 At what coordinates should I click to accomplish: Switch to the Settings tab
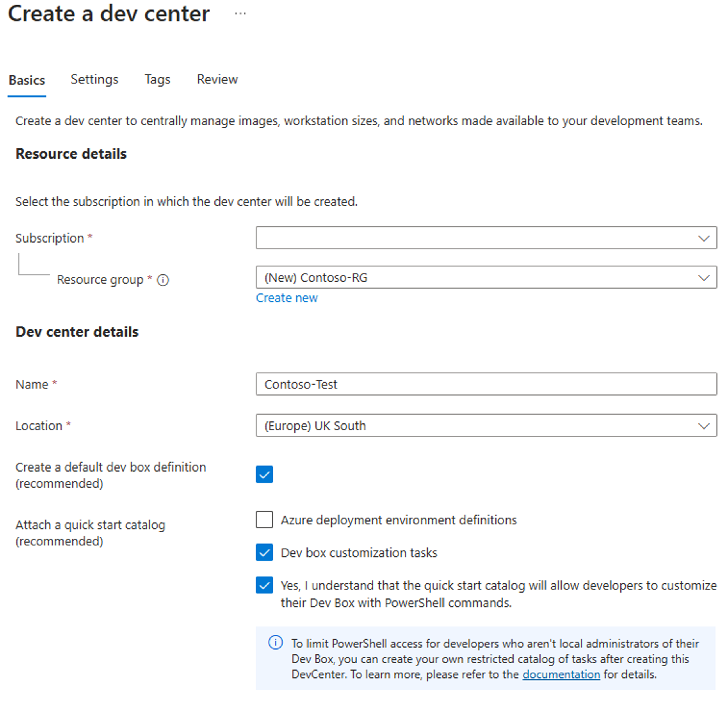click(x=94, y=79)
